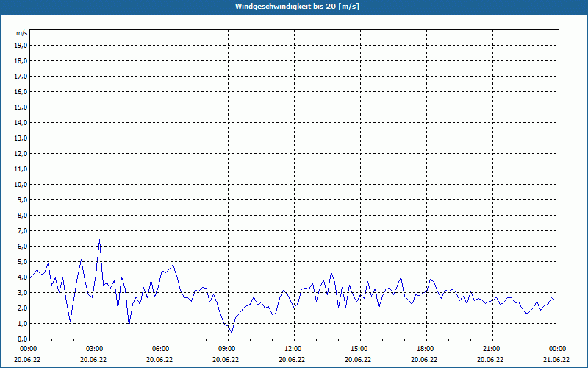Image resolution: width=588 pixels, height=368 pixels.
Task: Click the '7,0' y-axis label
Action: [x=24, y=230]
